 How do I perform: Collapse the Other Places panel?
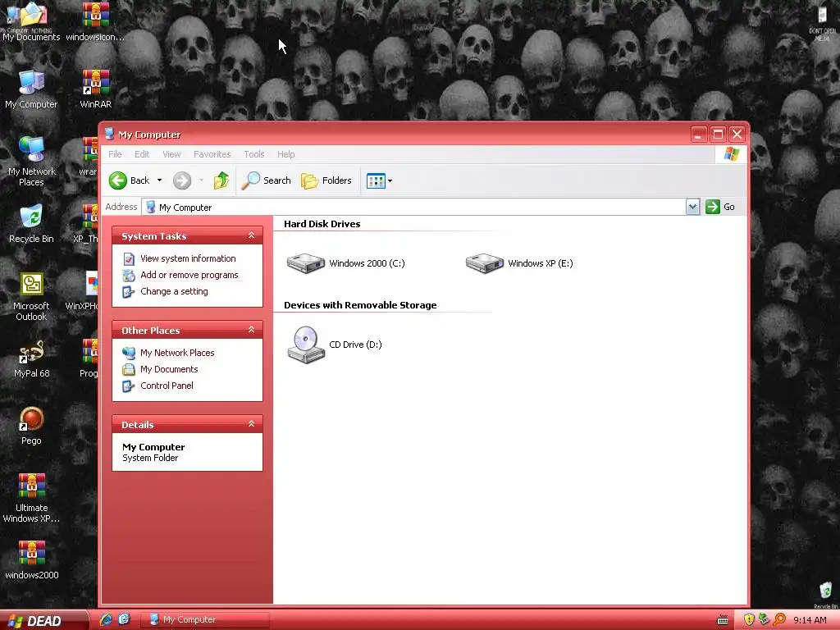pyautogui.click(x=251, y=330)
